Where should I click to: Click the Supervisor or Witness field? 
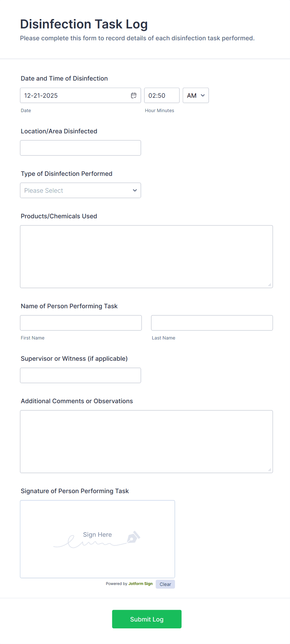(x=80, y=375)
